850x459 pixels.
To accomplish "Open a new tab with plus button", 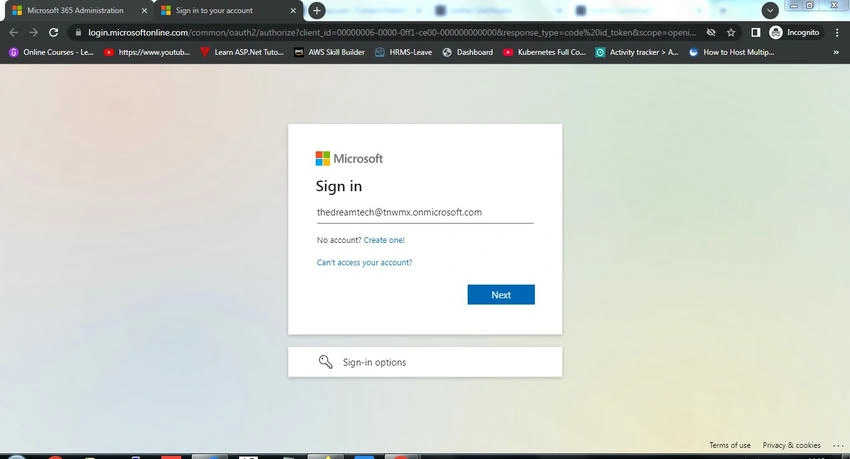I will [x=317, y=10].
